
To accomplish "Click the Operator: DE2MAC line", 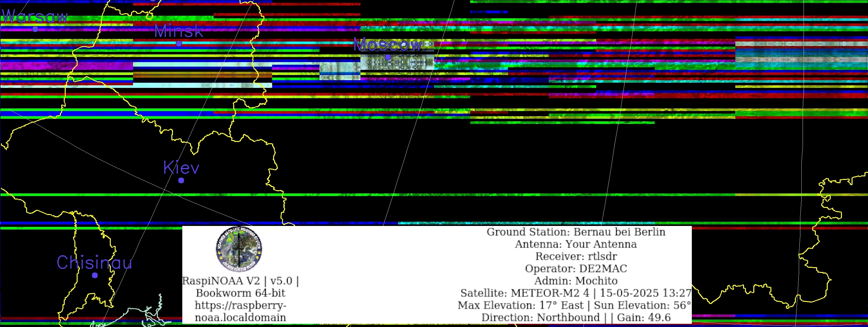I will (x=576, y=268).
